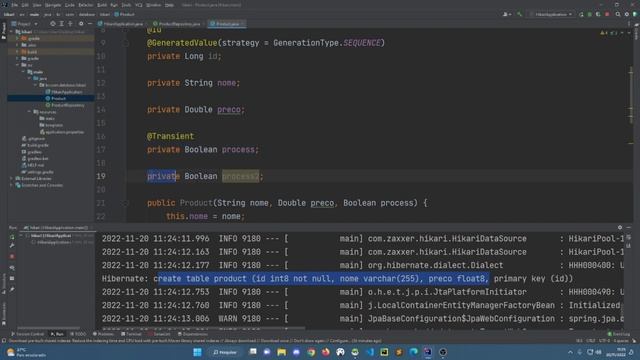Viewport: 640px width, 360px height.
Task: Click the Windows Start button
Action: click(x=197, y=352)
